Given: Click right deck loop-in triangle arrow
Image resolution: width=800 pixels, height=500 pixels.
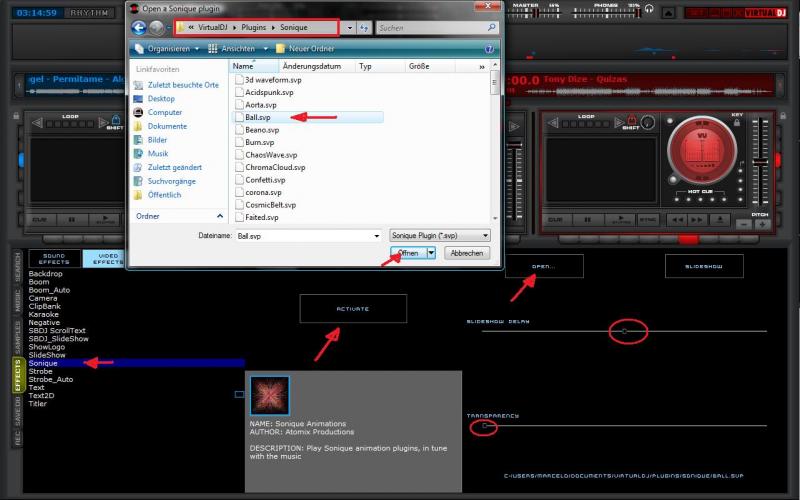Looking at the screenshot, I should click(552, 122).
